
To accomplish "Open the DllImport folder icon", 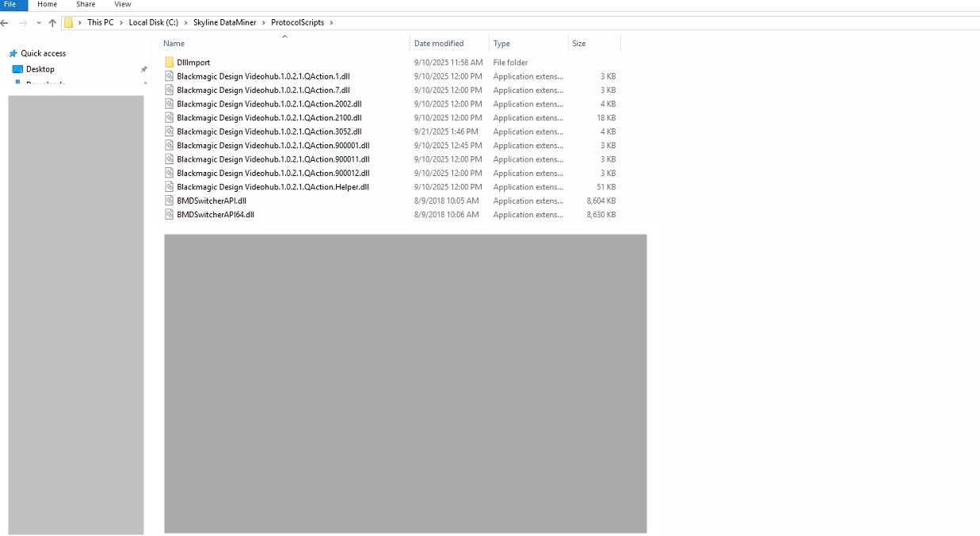I will pos(169,63).
